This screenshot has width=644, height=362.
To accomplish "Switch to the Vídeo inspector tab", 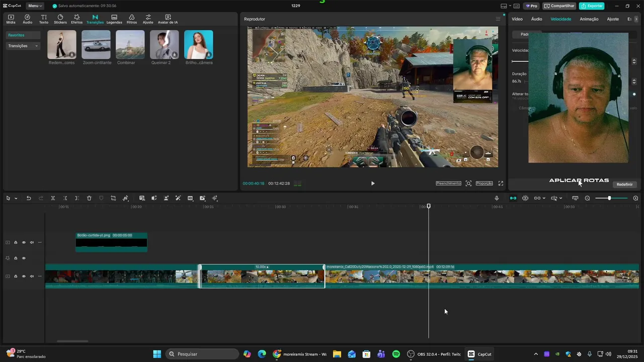I will point(517,19).
